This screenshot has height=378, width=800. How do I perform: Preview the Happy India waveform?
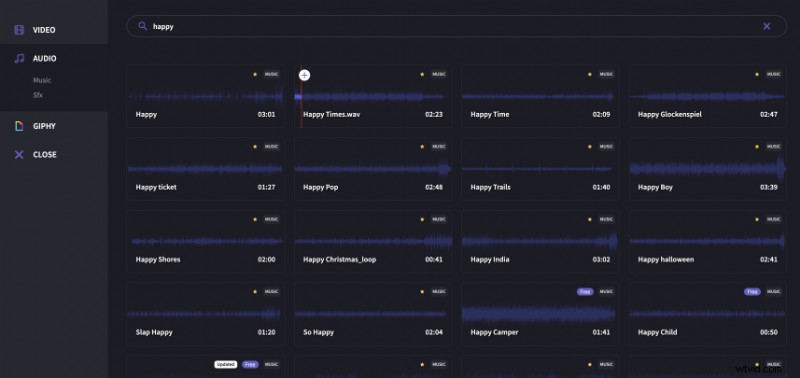pyautogui.click(x=540, y=241)
